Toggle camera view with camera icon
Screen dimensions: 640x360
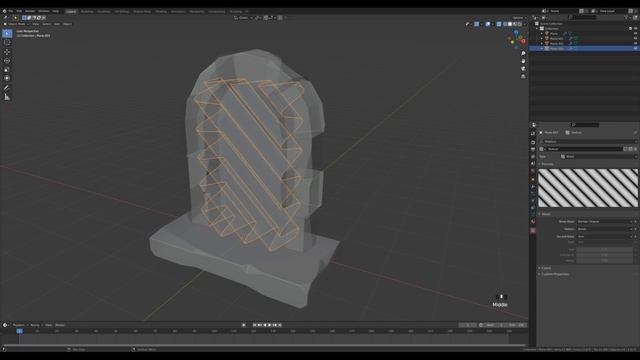[523, 69]
